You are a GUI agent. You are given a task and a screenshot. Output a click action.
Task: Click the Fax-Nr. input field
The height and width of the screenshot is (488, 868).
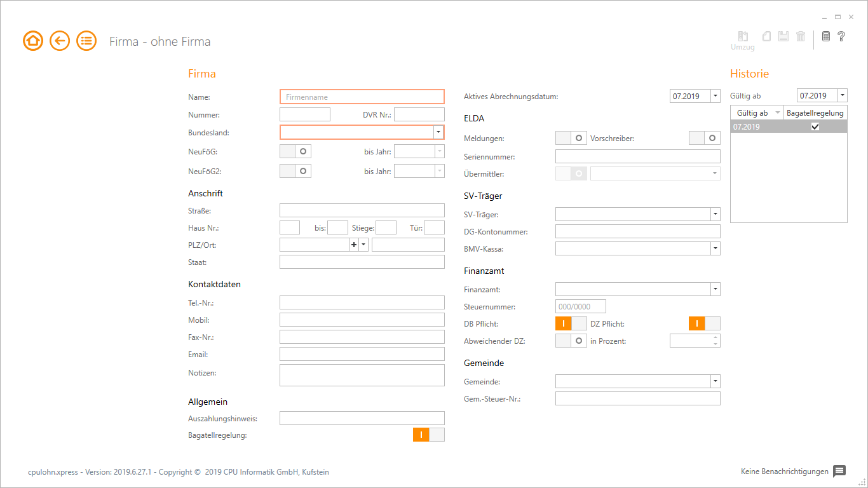click(x=362, y=337)
